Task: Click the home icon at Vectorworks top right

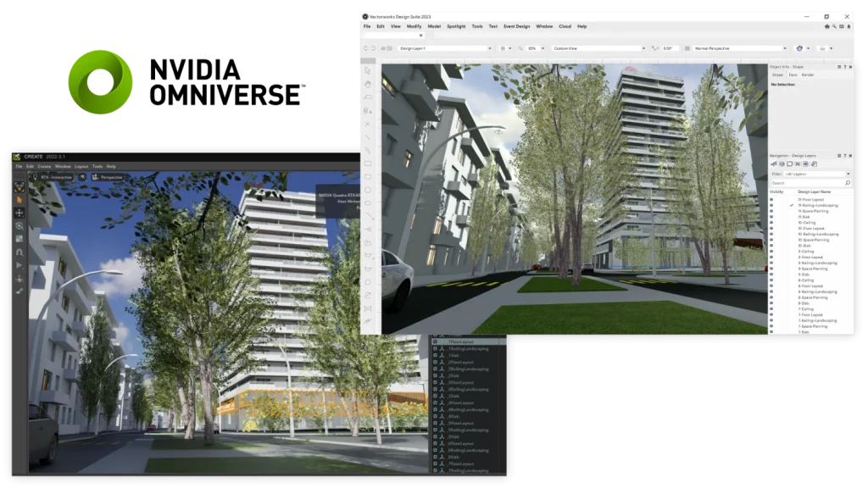Action: coord(827,26)
